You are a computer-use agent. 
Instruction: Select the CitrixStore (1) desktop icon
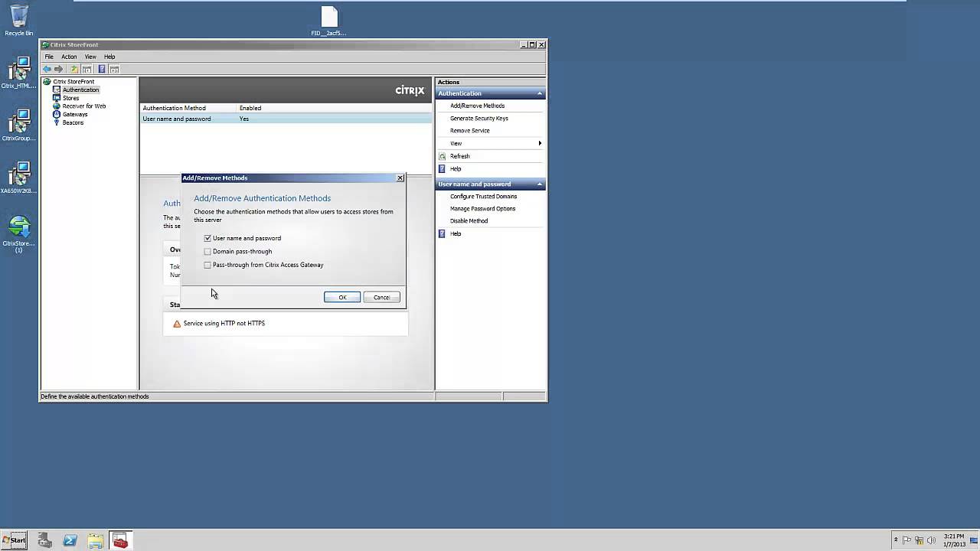coord(19,234)
